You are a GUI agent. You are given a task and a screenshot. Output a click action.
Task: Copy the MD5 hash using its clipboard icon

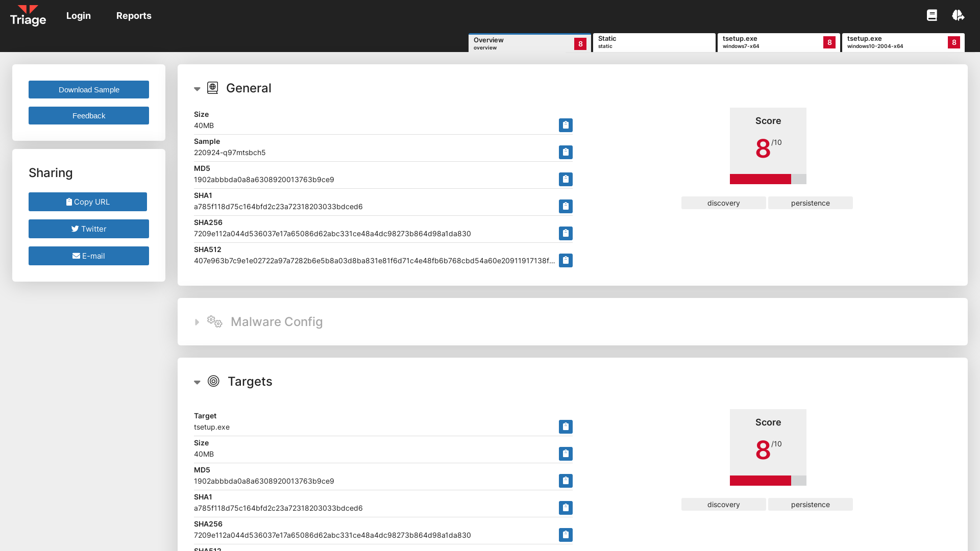(566, 179)
